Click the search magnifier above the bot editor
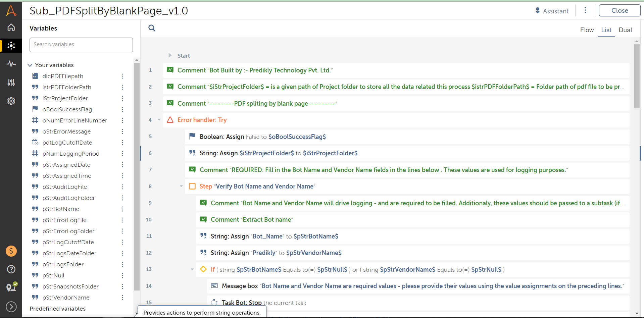644x318 pixels. pyautogui.click(x=152, y=28)
